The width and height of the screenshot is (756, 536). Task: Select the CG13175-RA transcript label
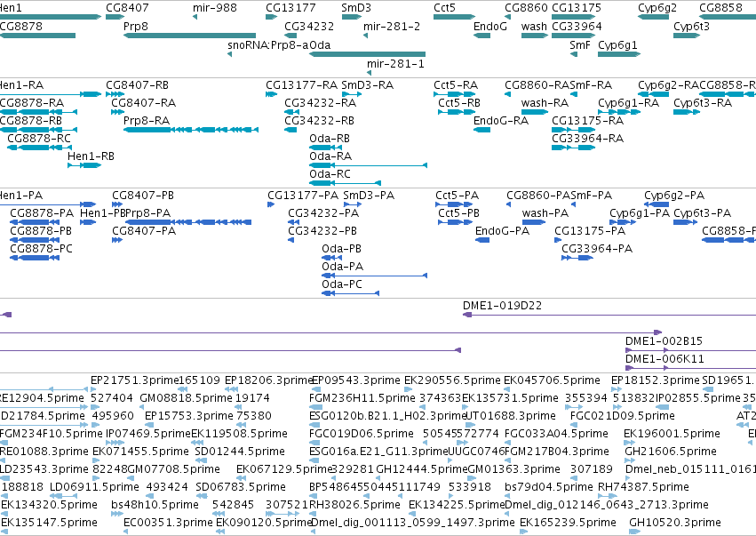coord(587,121)
